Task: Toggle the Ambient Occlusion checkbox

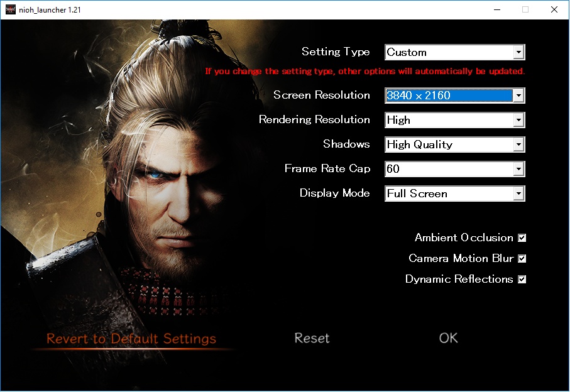Action: point(522,237)
